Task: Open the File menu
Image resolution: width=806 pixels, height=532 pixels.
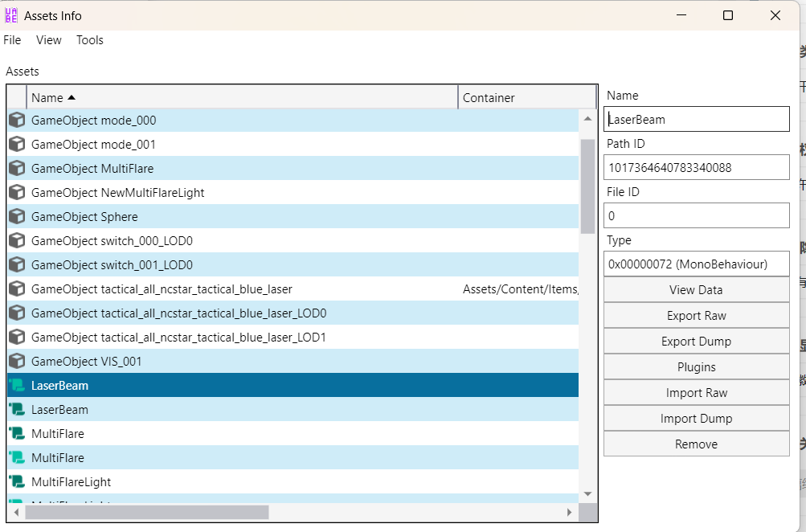Action: (x=12, y=40)
